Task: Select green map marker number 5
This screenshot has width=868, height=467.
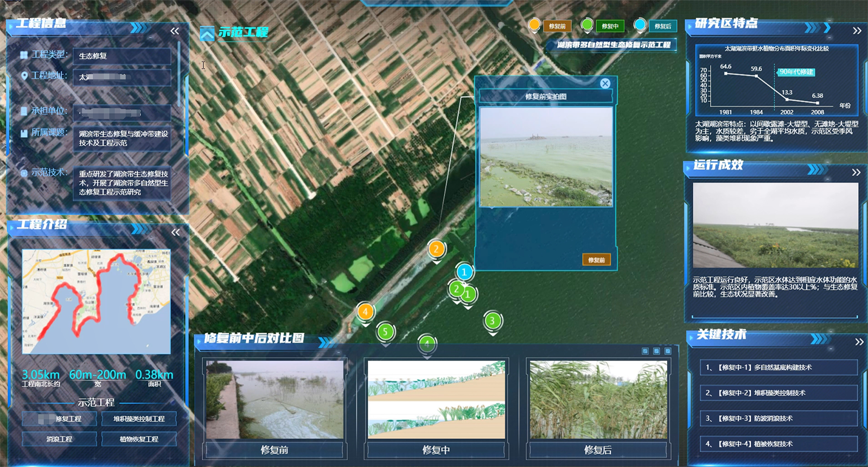Action: click(385, 331)
